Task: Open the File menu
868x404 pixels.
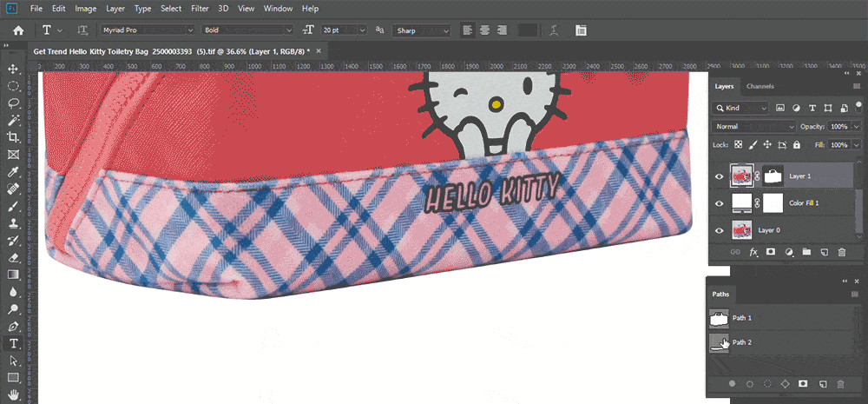Action: 36,9
